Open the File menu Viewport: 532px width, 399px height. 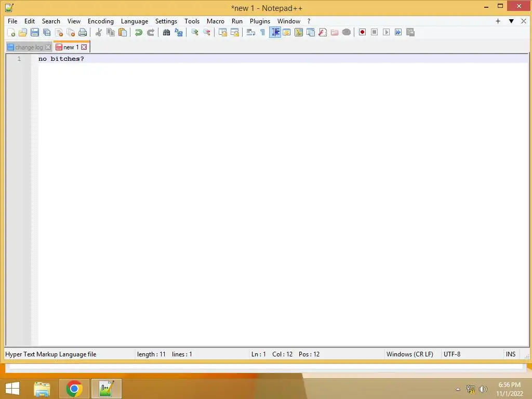(12, 21)
